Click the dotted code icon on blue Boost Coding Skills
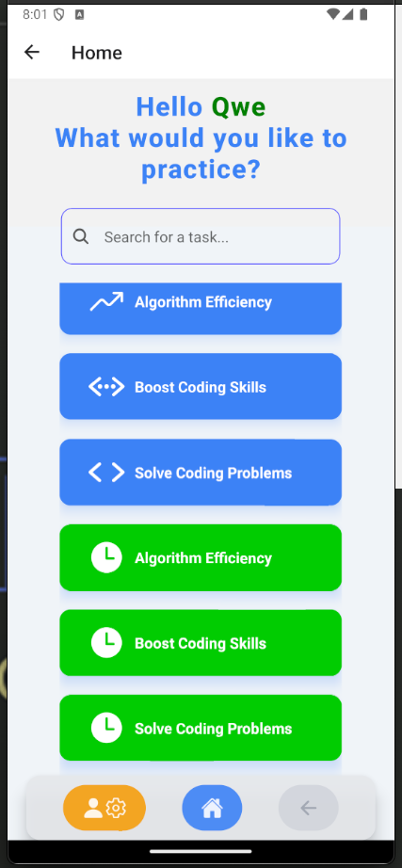 coord(107,387)
